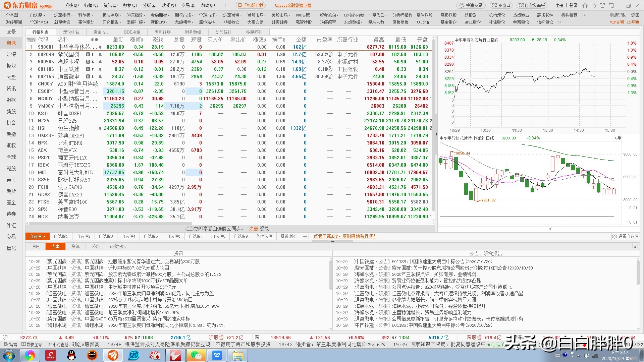Click 注册 link in cloud sync notice

(254, 229)
